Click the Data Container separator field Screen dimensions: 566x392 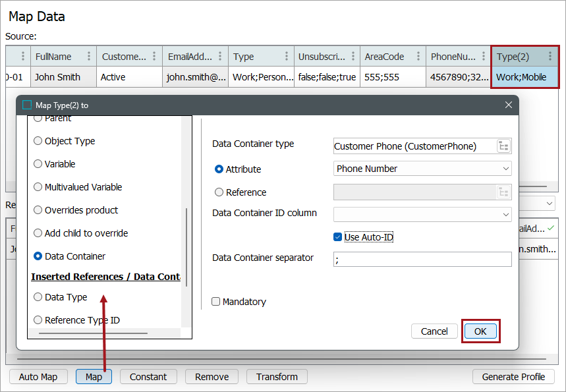click(x=422, y=259)
